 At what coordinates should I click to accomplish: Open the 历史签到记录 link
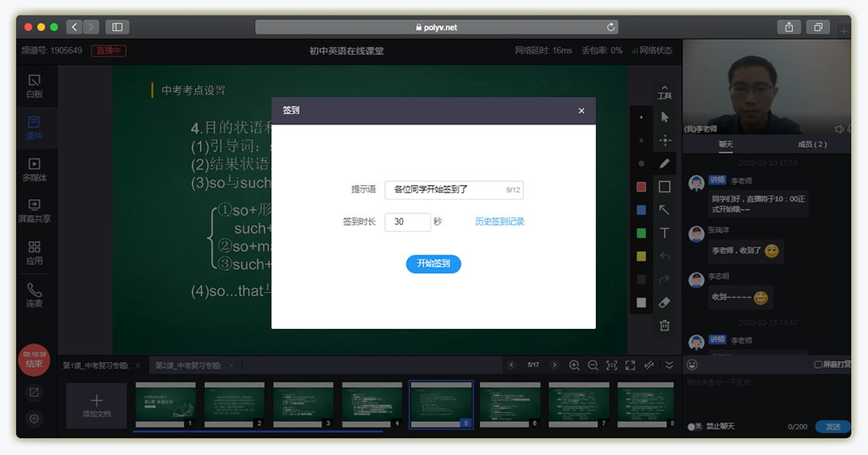pyautogui.click(x=499, y=221)
